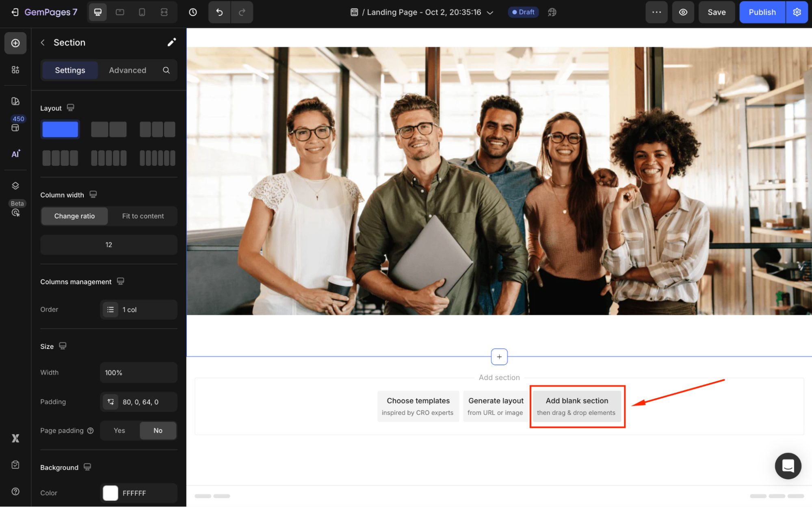This screenshot has width=812, height=507.
Task: Open layers icon in left sidebar
Action: tap(15, 186)
